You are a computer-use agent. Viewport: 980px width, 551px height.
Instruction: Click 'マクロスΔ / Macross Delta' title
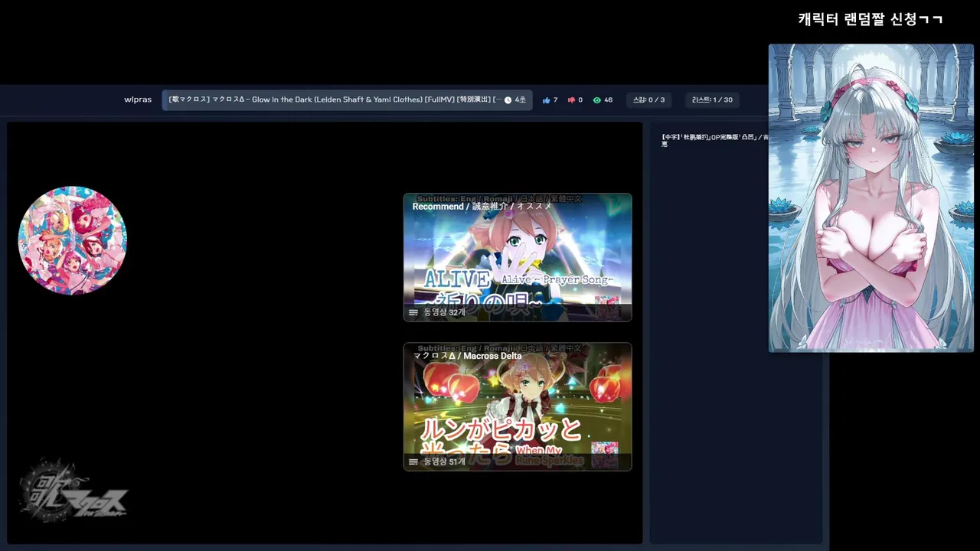pyautogui.click(x=468, y=356)
